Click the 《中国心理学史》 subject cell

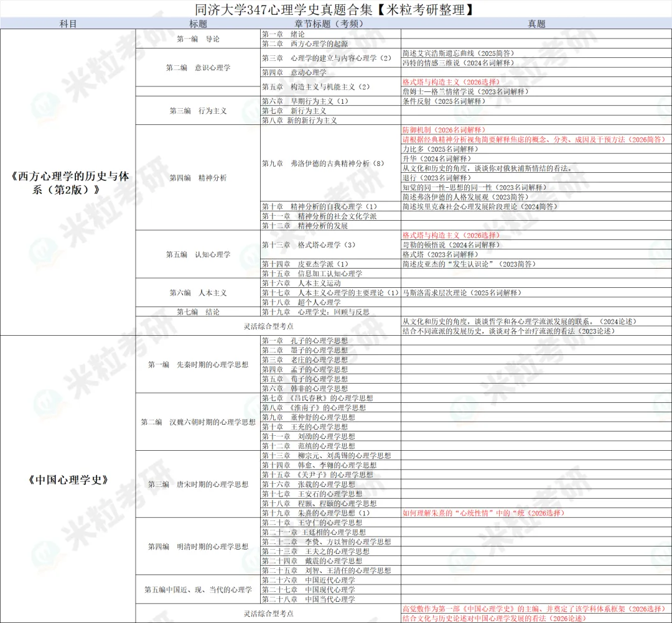(68, 479)
